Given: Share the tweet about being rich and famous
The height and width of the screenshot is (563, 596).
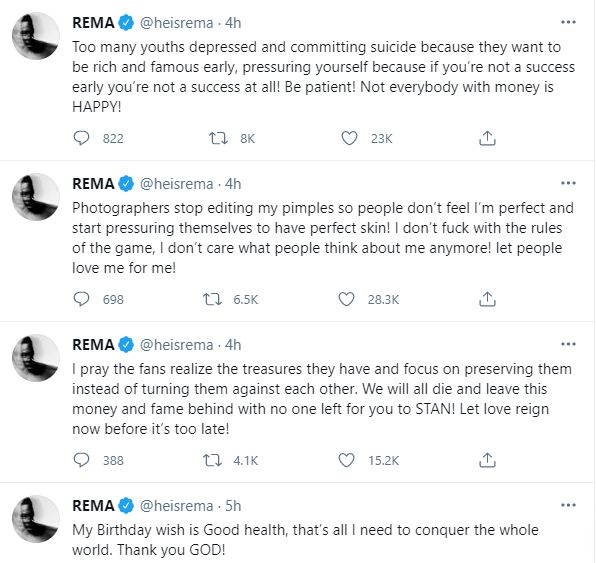Looking at the screenshot, I should click(487, 138).
